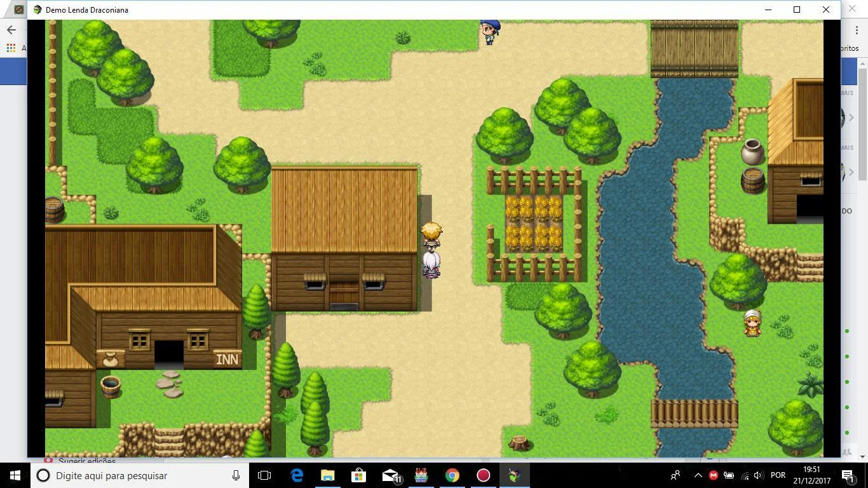The width and height of the screenshot is (868, 488).
Task: Click the volume speaker tray icon
Action: pos(758,475)
